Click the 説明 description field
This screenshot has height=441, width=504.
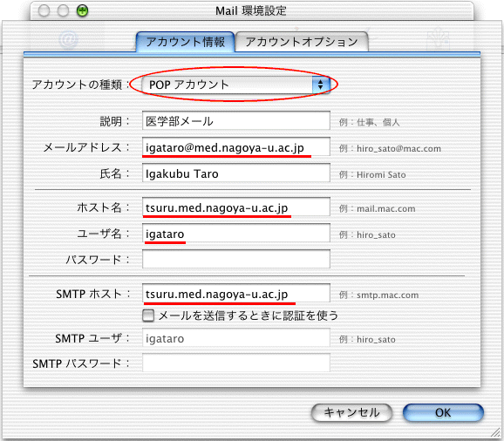(236, 120)
